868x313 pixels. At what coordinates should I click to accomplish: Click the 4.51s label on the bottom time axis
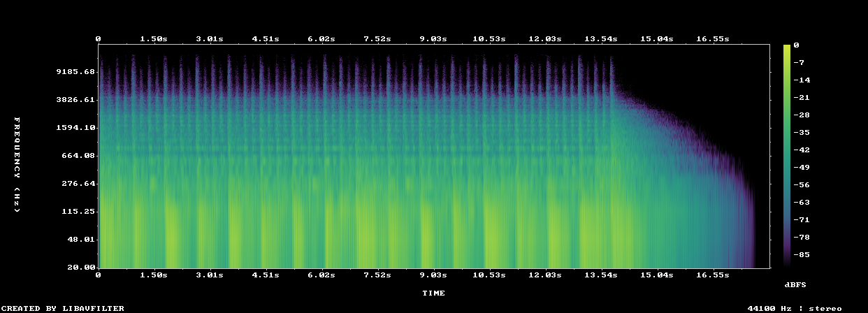(266, 275)
